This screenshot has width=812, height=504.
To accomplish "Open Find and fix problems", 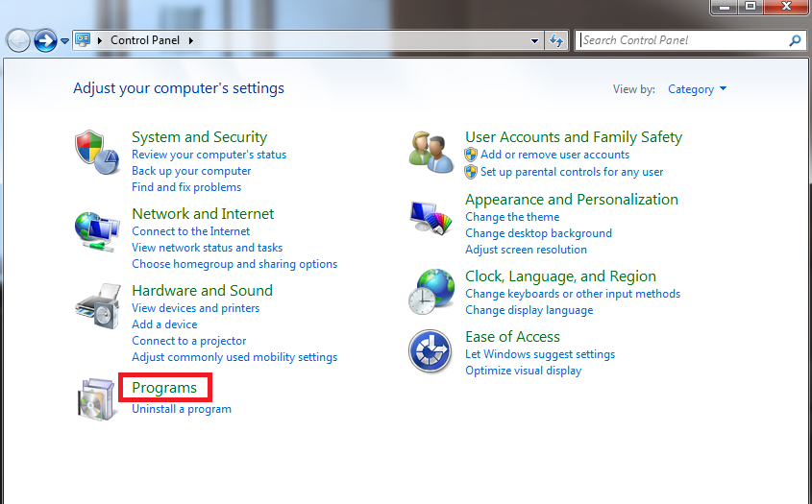I will click(x=186, y=187).
